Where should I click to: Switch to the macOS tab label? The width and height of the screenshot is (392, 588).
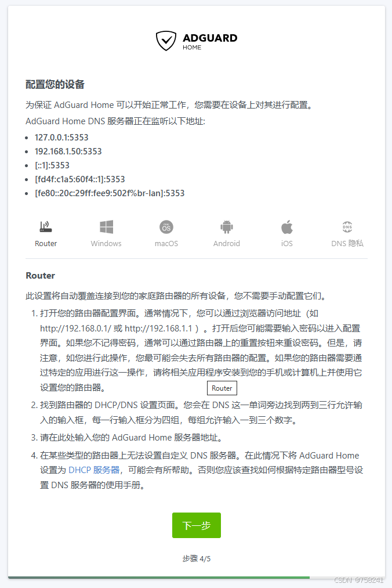pyautogui.click(x=166, y=243)
